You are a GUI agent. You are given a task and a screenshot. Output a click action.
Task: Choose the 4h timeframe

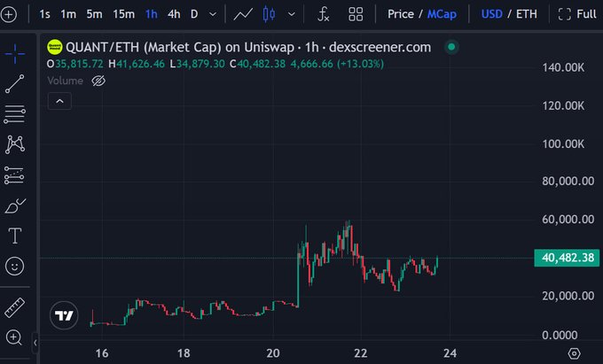tap(174, 14)
